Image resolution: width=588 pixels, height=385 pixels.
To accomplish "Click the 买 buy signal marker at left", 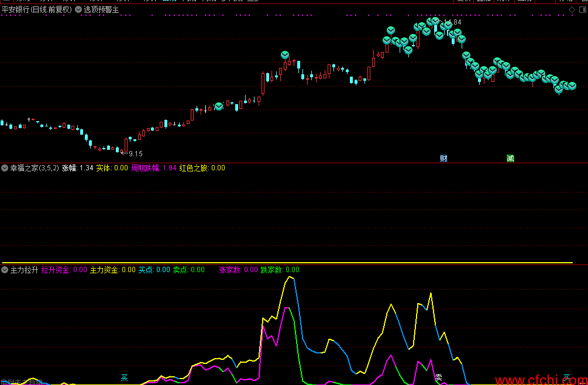I will tap(124, 377).
